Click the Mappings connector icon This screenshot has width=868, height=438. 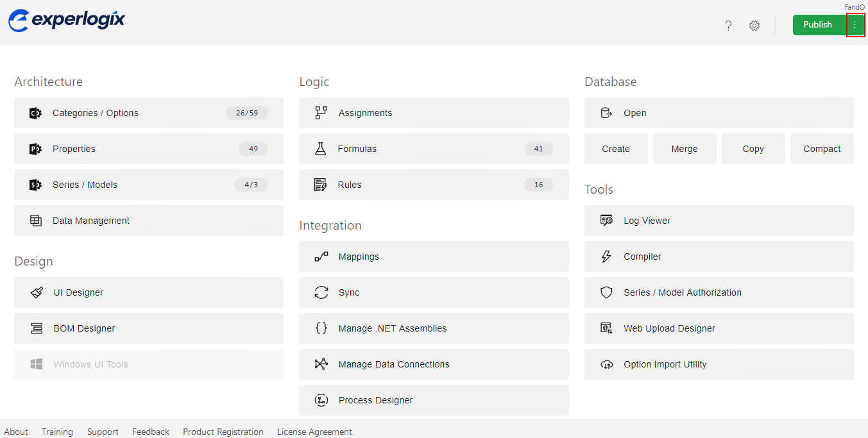point(321,257)
